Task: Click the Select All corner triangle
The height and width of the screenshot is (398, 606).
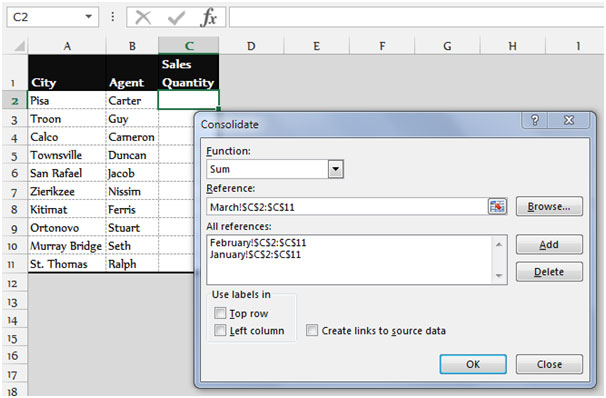Action: coord(19,46)
